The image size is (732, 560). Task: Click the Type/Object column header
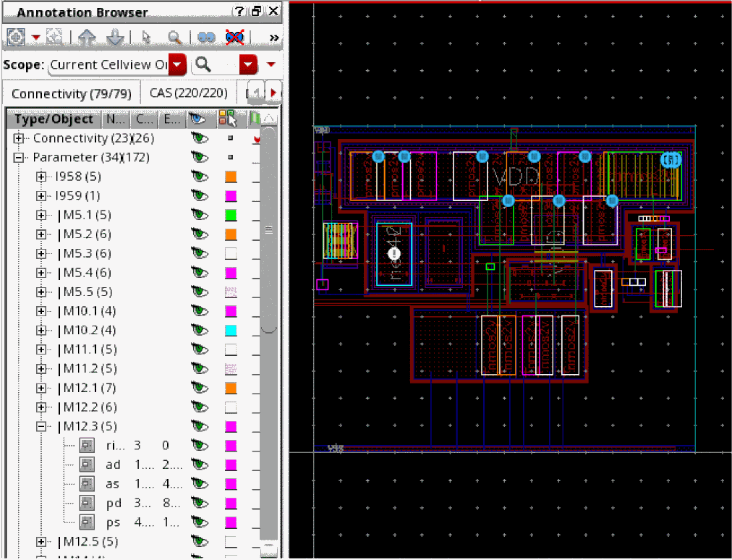54,119
